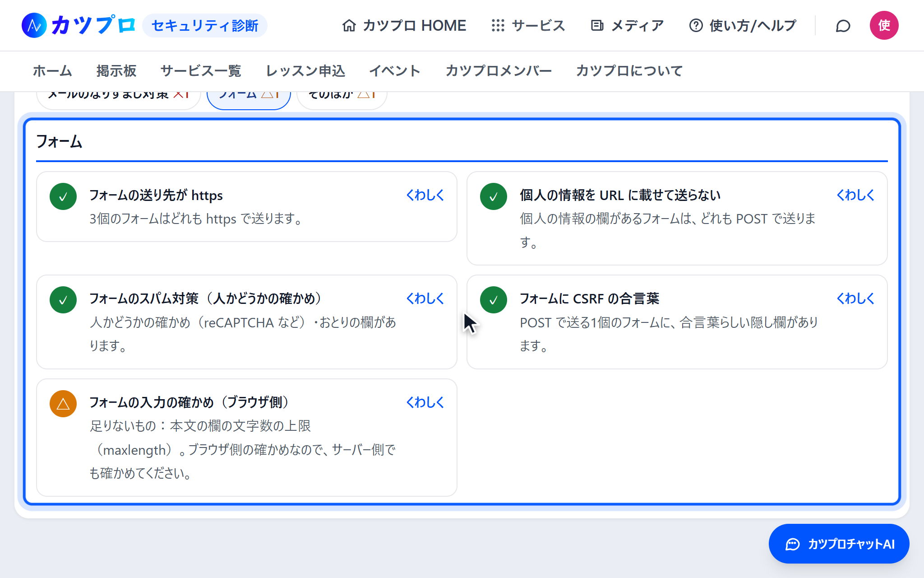Click the フォーム section heading
924x578 pixels.
click(x=59, y=142)
